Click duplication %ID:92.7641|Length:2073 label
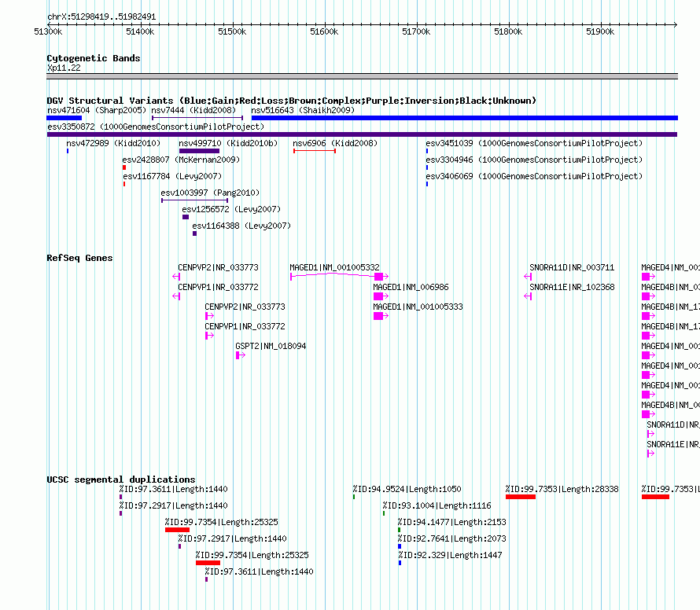Image resolution: width=700 pixels, height=610 pixels. [x=451, y=538]
